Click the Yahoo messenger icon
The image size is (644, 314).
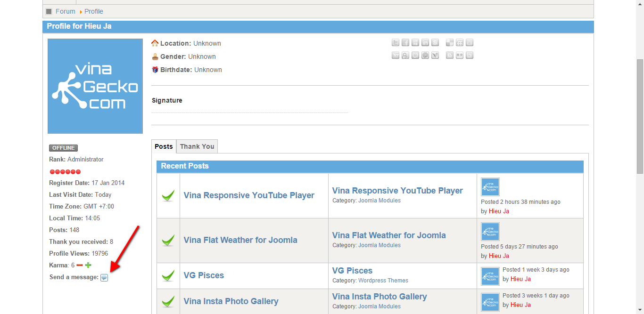click(x=396, y=55)
